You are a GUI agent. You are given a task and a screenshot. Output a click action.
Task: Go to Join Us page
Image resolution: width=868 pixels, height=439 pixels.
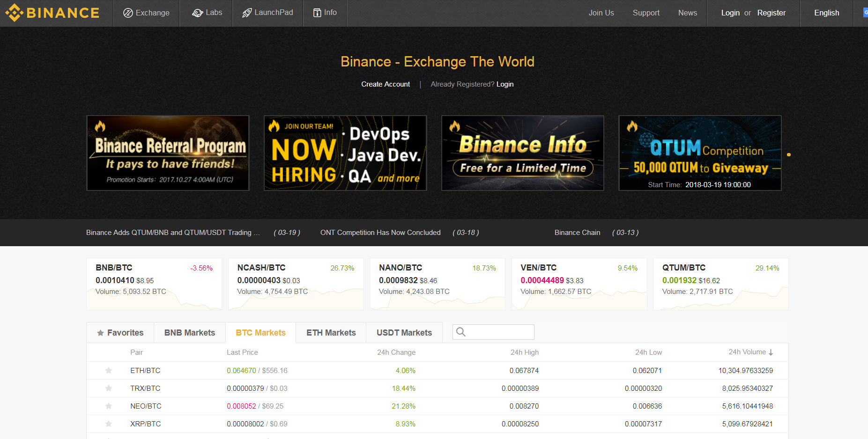point(601,13)
